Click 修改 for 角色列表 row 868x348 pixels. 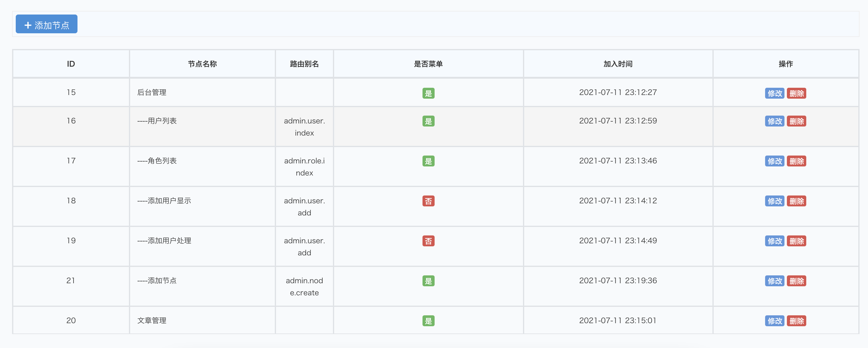pos(774,161)
